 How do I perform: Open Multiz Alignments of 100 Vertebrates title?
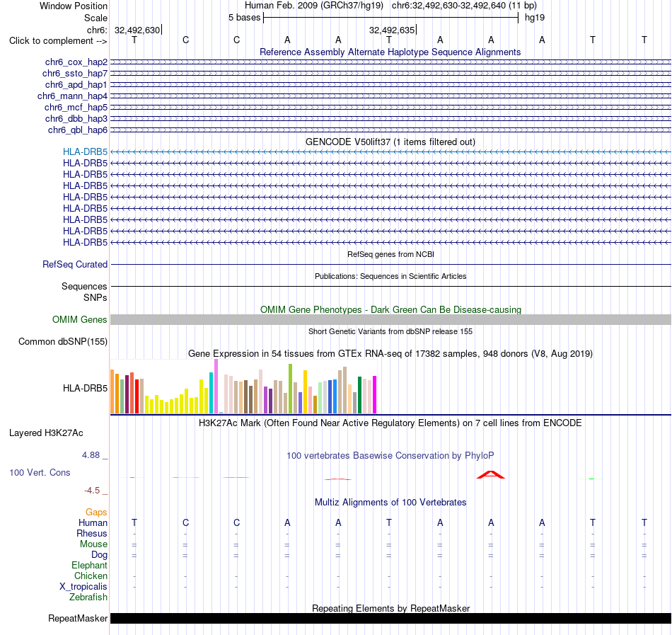coord(390,502)
